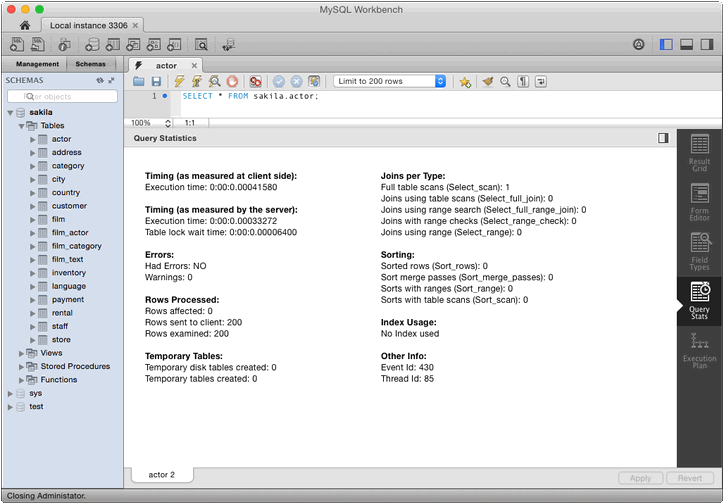Stop the query being executed

coord(232,82)
